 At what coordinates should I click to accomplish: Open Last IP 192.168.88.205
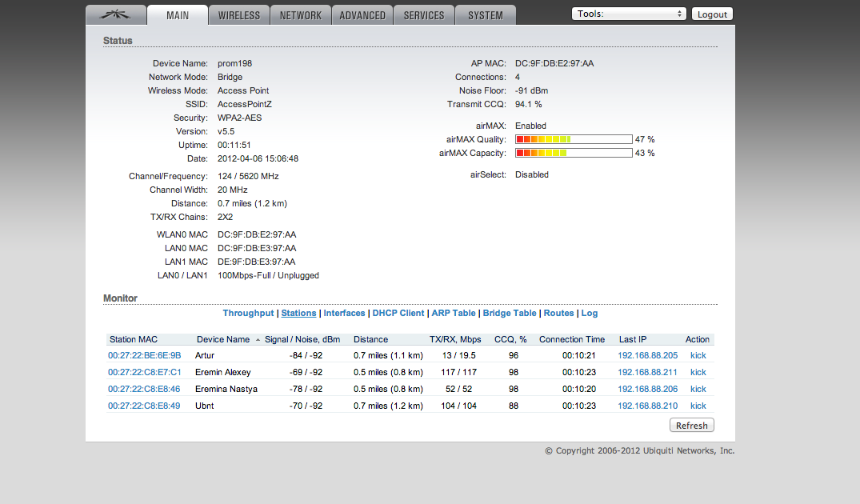pyautogui.click(x=648, y=355)
